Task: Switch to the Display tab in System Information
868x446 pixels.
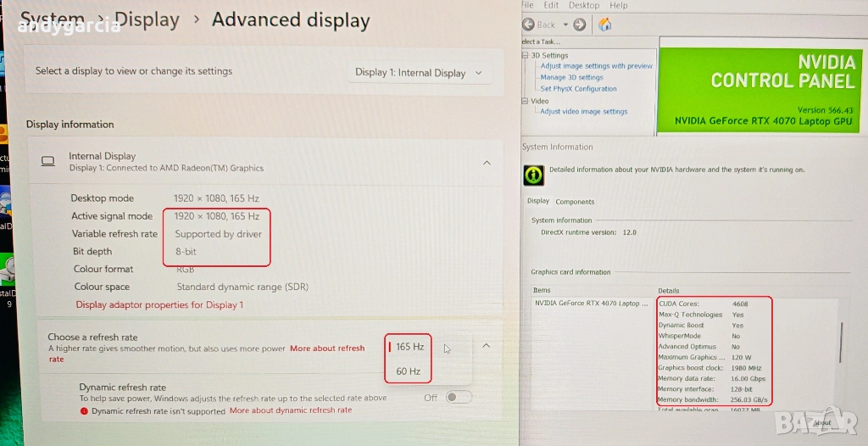Action: click(x=538, y=201)
